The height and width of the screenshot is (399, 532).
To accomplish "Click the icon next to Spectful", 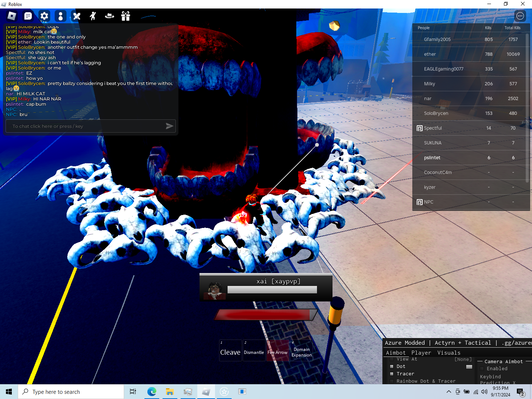I will (419, 128).
